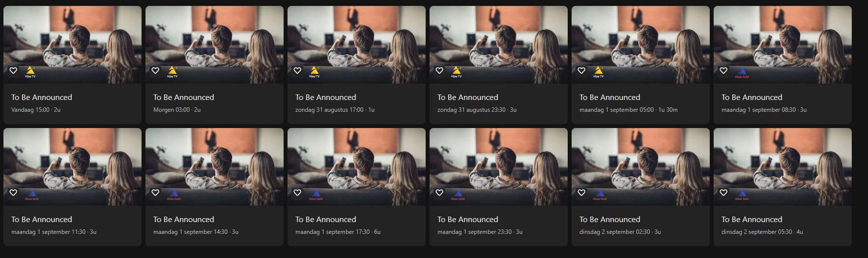Image resolution: width=868 pixels, height=258 pixels.
Task: Click heart icon on zondag 31 augustus 23:30 card
Action: click(x=439, y=70)
